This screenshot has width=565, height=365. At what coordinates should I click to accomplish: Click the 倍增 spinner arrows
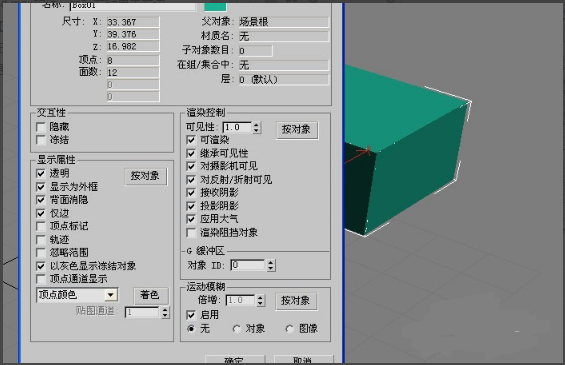[261, 301]
